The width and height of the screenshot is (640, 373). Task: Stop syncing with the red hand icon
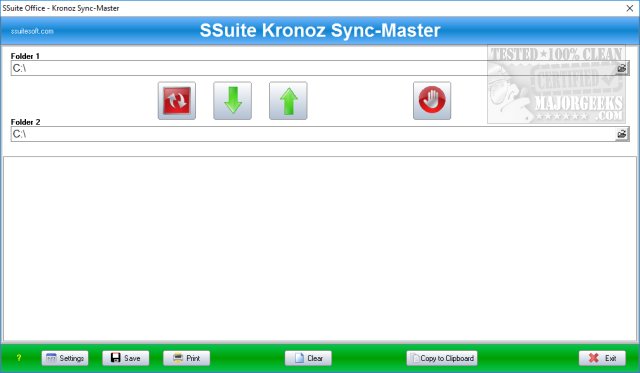pyautogui.click(x=432, y=100)
